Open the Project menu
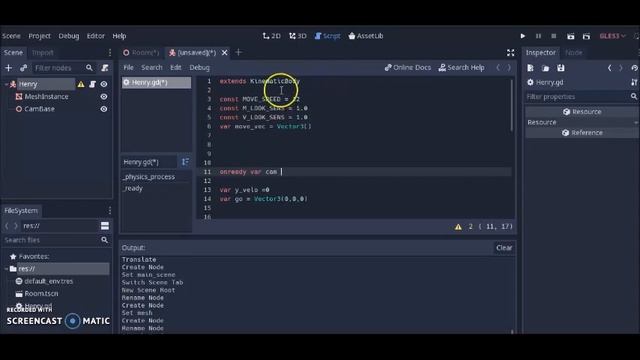Screen dimensions: 640x360 coord(40,36)
